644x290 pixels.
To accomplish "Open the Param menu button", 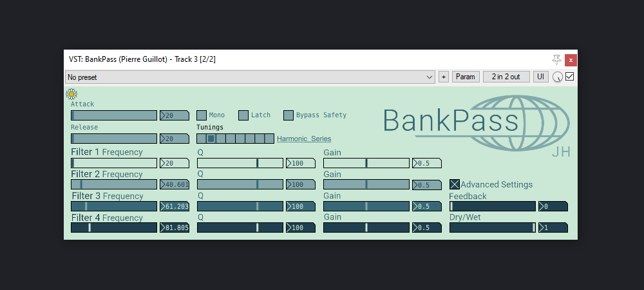I will (x=466, y=77).
